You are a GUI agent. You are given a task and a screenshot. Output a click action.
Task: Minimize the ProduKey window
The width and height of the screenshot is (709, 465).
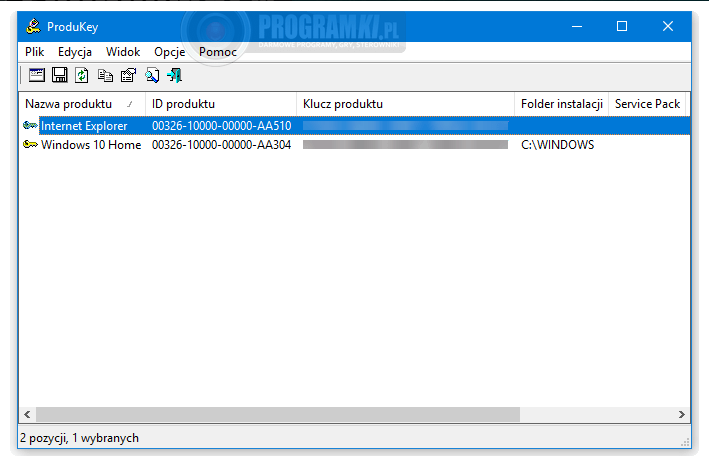click(577, 26)
